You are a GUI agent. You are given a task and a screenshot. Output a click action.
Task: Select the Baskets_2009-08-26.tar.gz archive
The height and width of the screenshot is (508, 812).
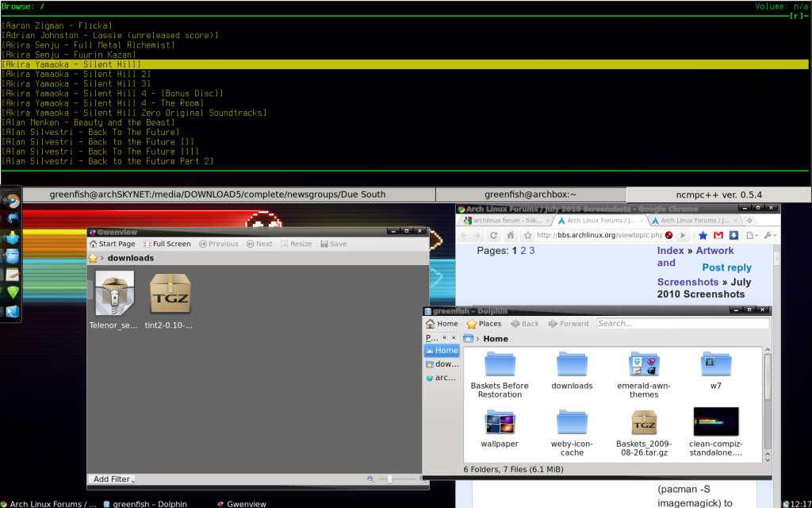click(644, 433)
